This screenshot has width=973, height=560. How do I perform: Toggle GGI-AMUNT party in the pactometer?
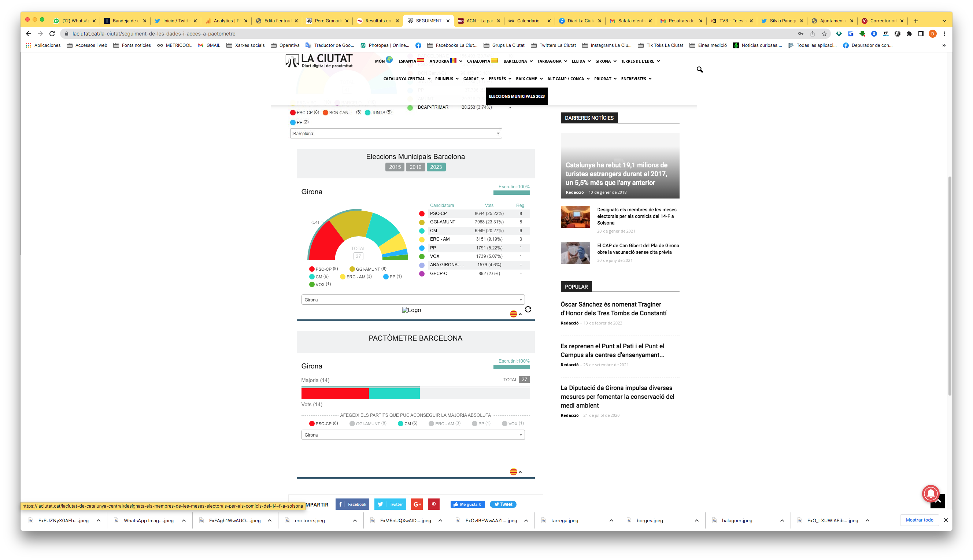click(x=368, y=423)
